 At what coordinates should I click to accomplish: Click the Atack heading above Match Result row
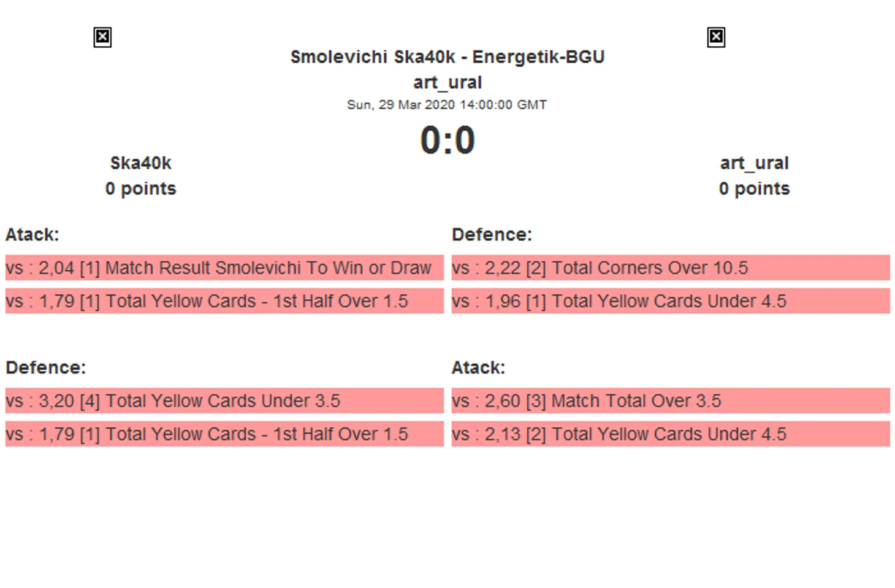(32, 235)
